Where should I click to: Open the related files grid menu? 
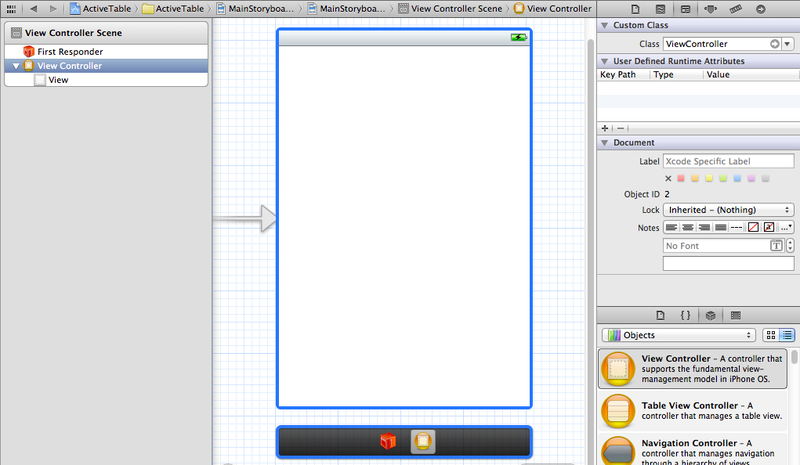pyautogui.click(x=11, y=9)
